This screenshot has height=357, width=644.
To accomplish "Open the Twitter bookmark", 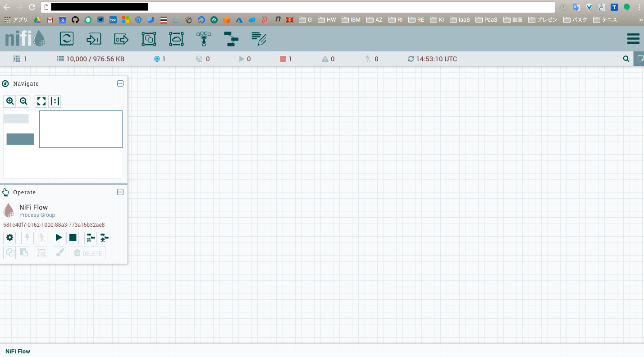I will [100, 20].
